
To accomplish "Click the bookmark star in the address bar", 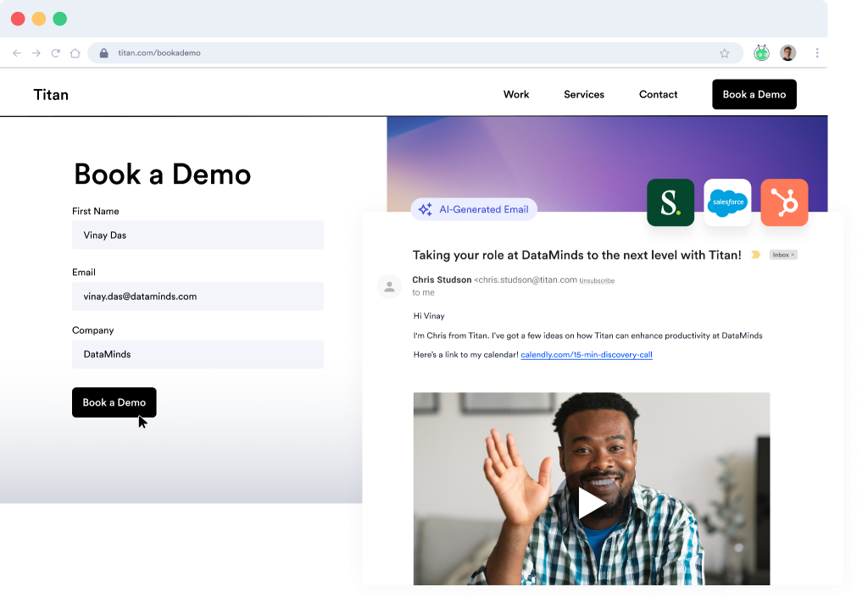I will tap(726, 53).
